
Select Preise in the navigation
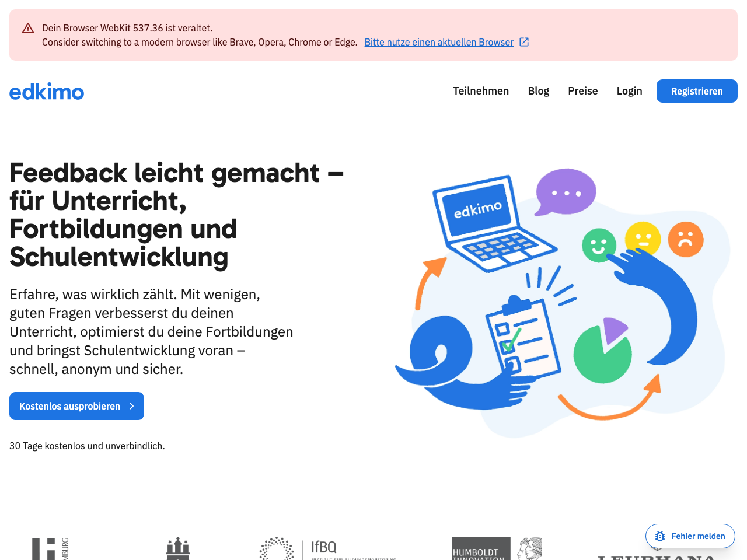(x=582, y=91)
